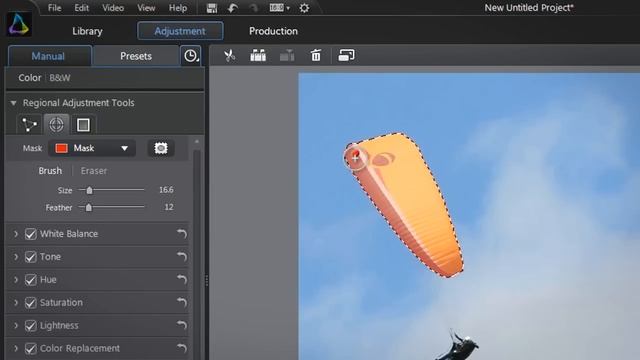Uncheck the Saturation adjustment
The image size is (640, 360).
tap(31, 302)
